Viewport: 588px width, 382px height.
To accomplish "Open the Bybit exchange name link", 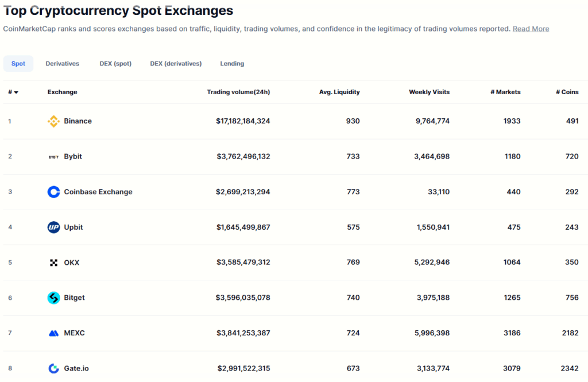I will tap(73, 156).
